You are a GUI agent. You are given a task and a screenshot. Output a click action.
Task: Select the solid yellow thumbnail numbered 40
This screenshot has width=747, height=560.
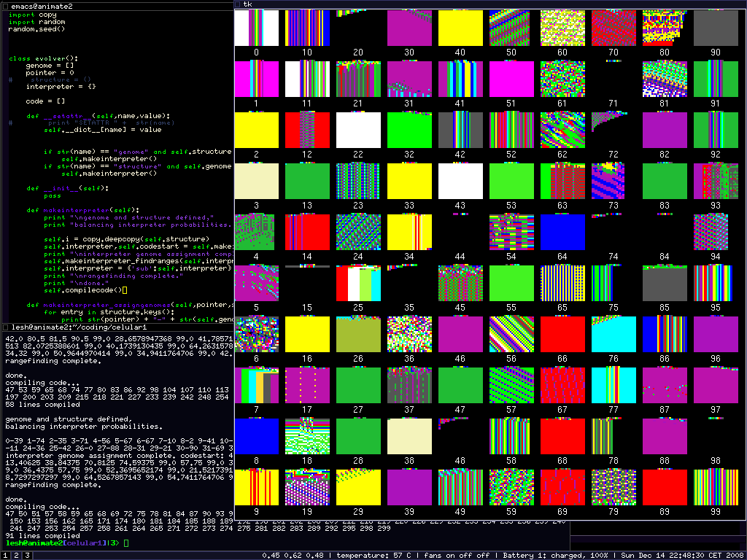(460, 28)
